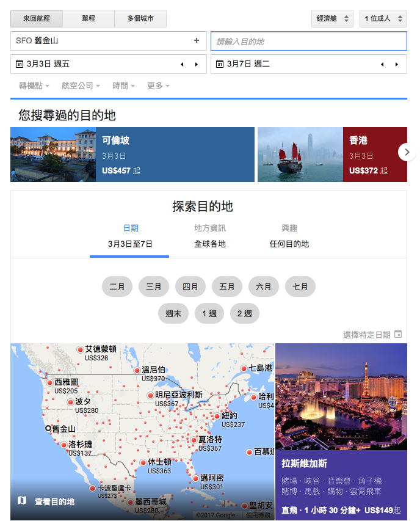Open the 經濟艙 cabin class dropdown
This screenshot has width=420, height=521.
click(332, 18)
